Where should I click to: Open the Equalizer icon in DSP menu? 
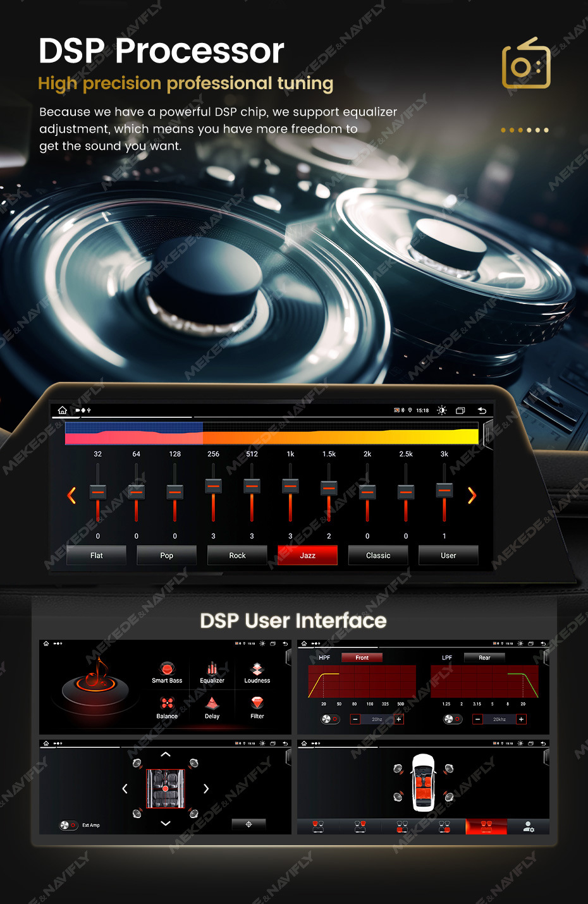212,669
